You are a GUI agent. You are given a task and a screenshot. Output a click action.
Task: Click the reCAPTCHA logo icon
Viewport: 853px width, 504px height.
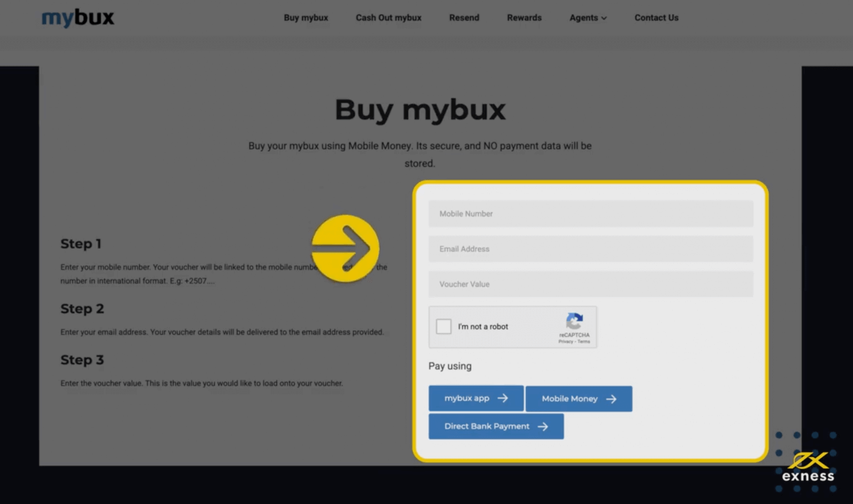click(574, 321)
